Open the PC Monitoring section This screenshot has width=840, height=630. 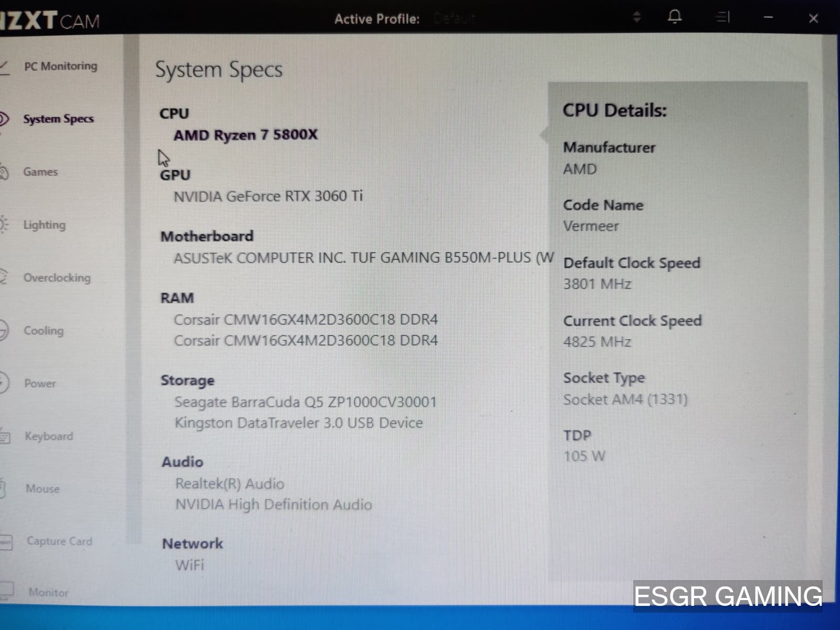point(60,66)
